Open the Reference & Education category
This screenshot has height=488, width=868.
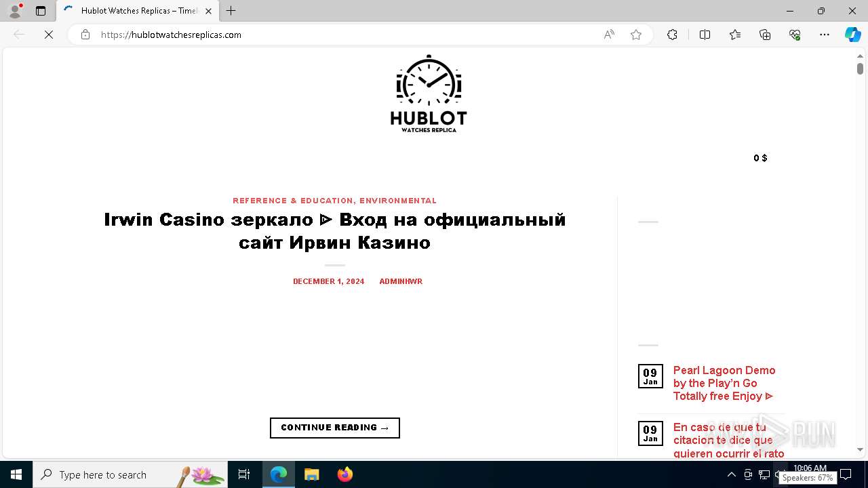pos(293,201)
